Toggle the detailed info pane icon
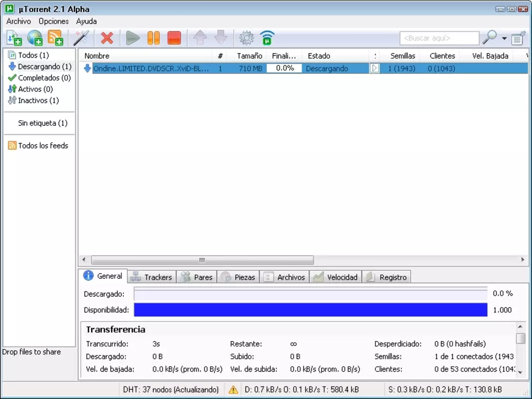This screenshot has width=532, height=399. pos(518,38)
